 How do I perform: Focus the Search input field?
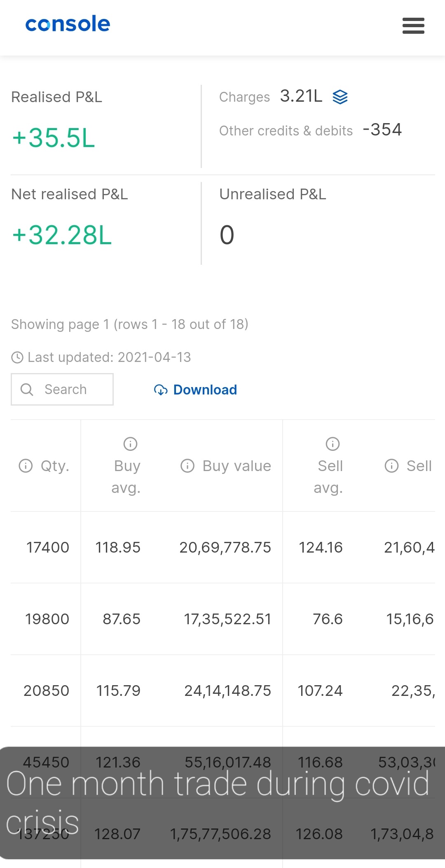tap(70, 390)
